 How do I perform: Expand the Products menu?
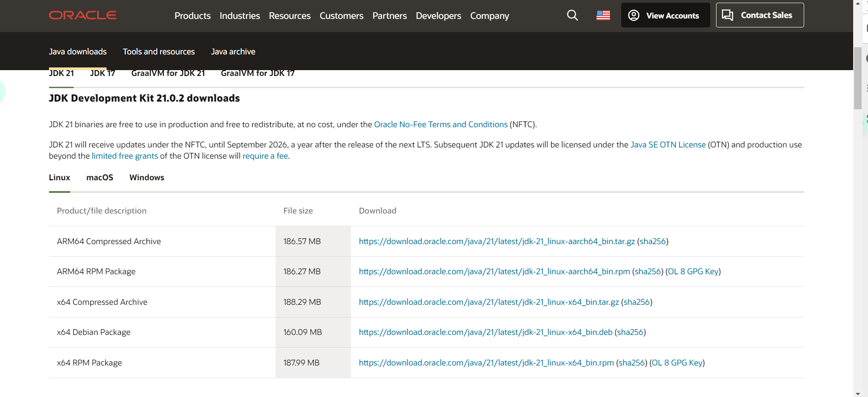pos(192,16)
